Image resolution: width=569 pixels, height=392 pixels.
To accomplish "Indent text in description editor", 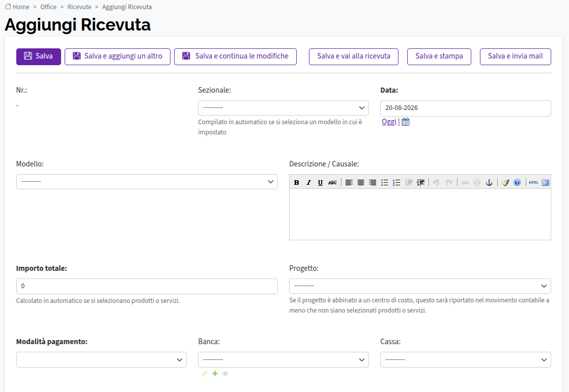I will (x=420, y=183).
